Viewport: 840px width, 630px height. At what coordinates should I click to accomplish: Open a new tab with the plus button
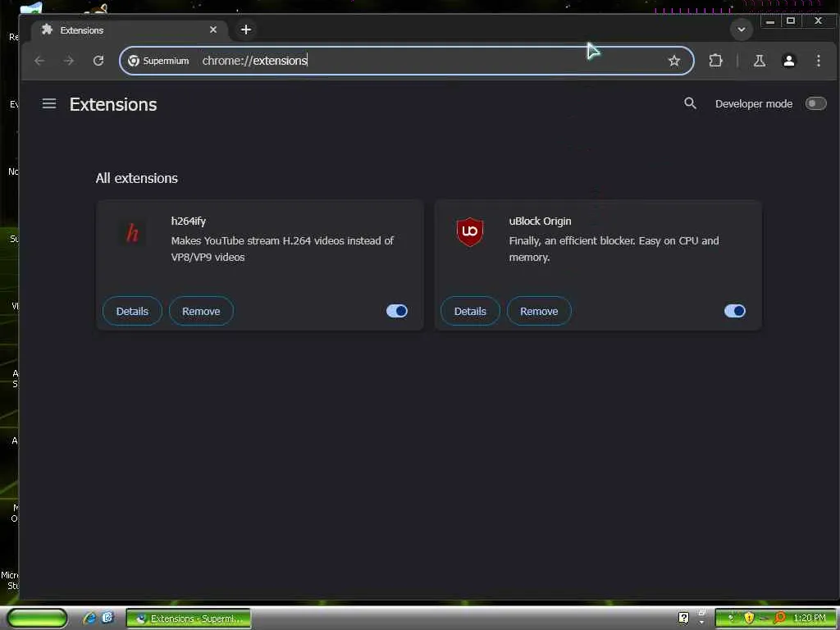(246, 30)
